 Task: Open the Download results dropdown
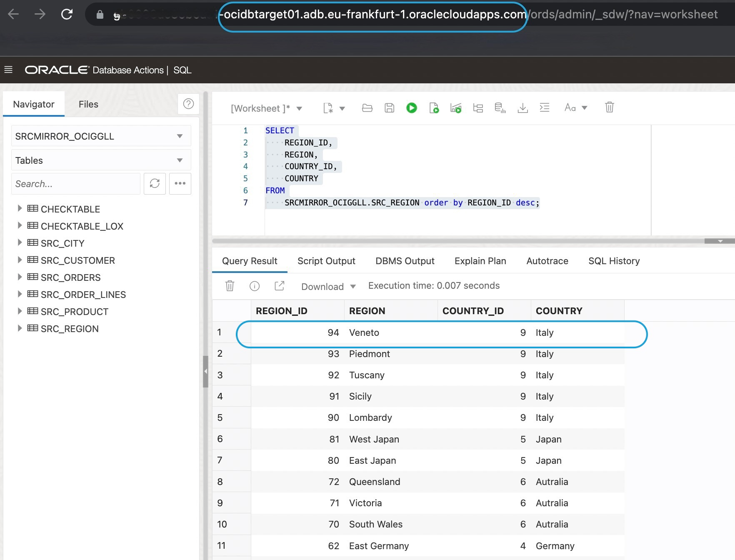click(328, 287)
